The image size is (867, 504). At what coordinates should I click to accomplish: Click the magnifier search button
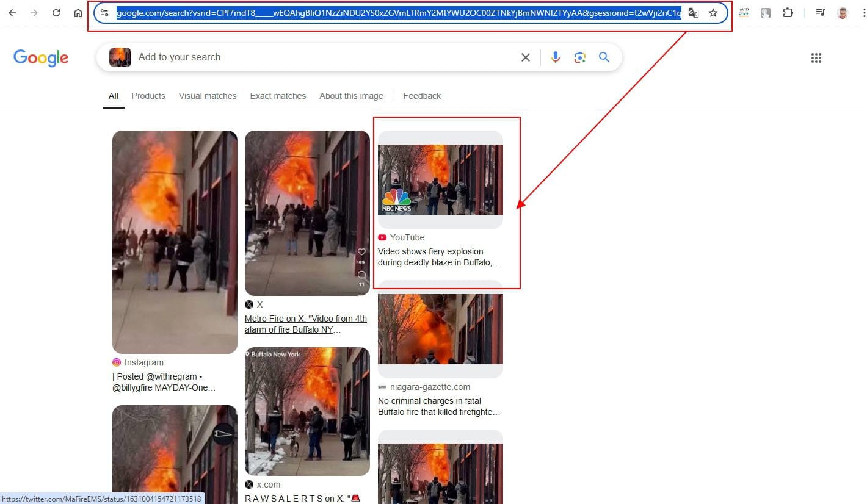click(x=604, y=57)
